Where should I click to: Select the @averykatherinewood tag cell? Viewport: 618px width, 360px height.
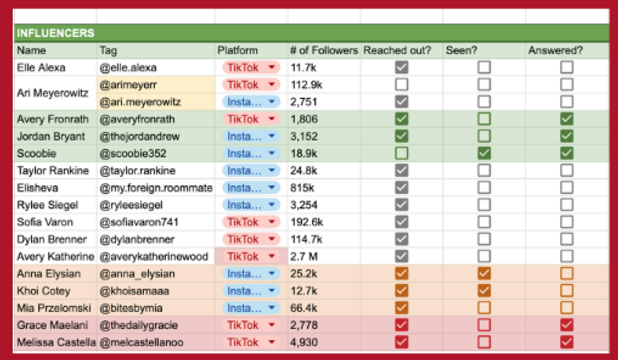pos(156,256)
